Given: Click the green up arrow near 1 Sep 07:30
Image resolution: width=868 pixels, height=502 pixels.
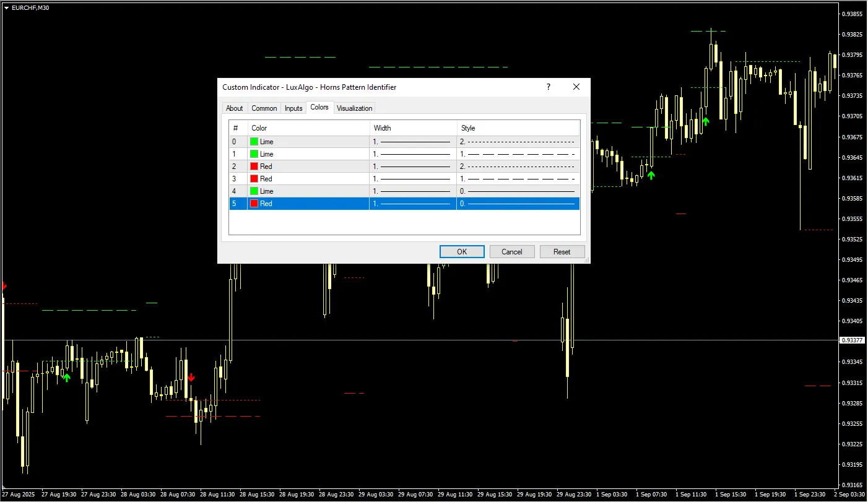Looking at the screenshot, I should (651, 175).
